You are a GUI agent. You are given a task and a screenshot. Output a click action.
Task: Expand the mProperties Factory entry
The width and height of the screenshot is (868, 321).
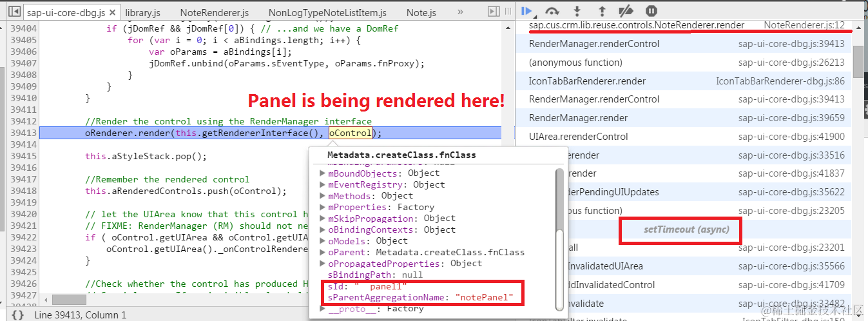323,208
